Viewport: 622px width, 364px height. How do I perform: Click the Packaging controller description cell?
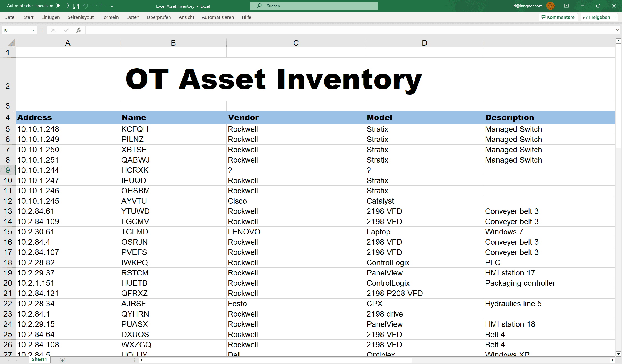pyautogui.click(x=549, y=283)
